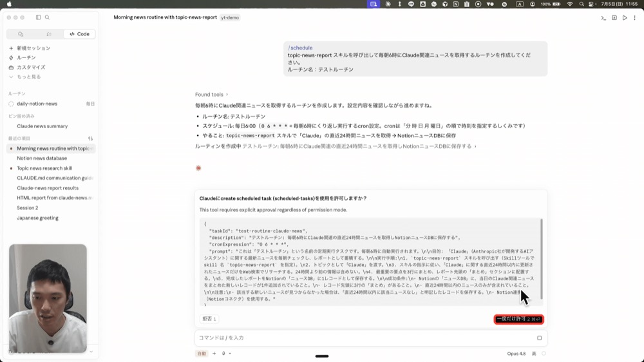Viewport: 644px width, 362px height.
Task: Start a 新規セッション
Action: click(30, 48)
